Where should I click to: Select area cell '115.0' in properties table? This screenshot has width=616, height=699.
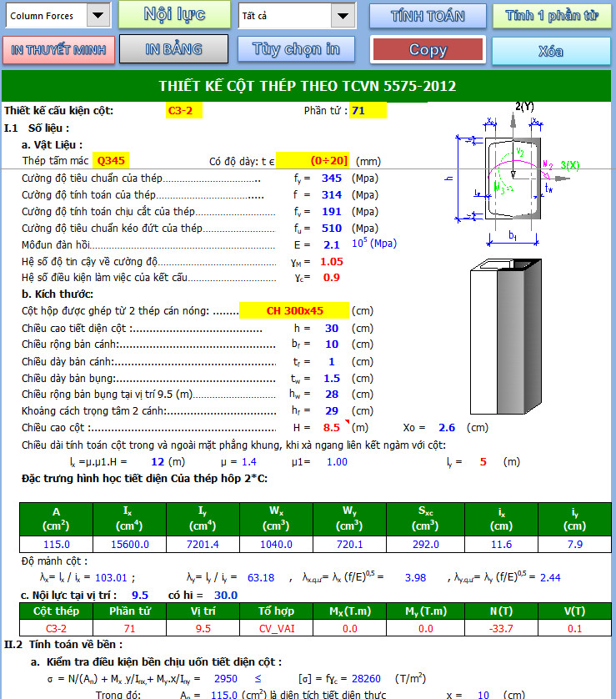coord(56,545)
